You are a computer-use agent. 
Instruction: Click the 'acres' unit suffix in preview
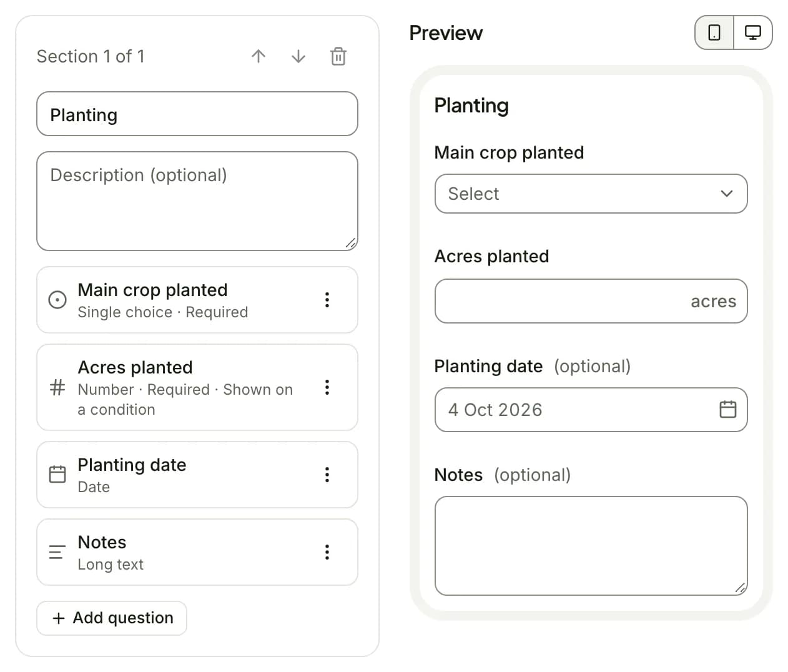click(714, 301)
